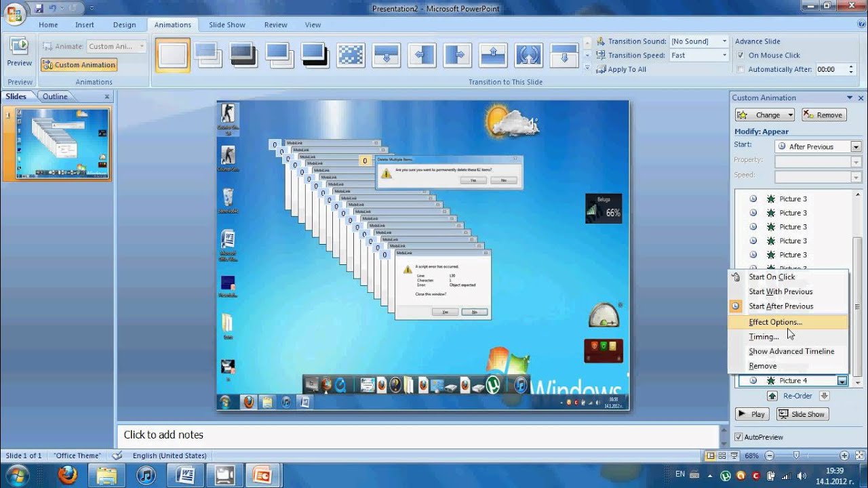
Task: Click Remove button in Custom Animation pane
Action: pyautogui.click(x=823, y=115)
